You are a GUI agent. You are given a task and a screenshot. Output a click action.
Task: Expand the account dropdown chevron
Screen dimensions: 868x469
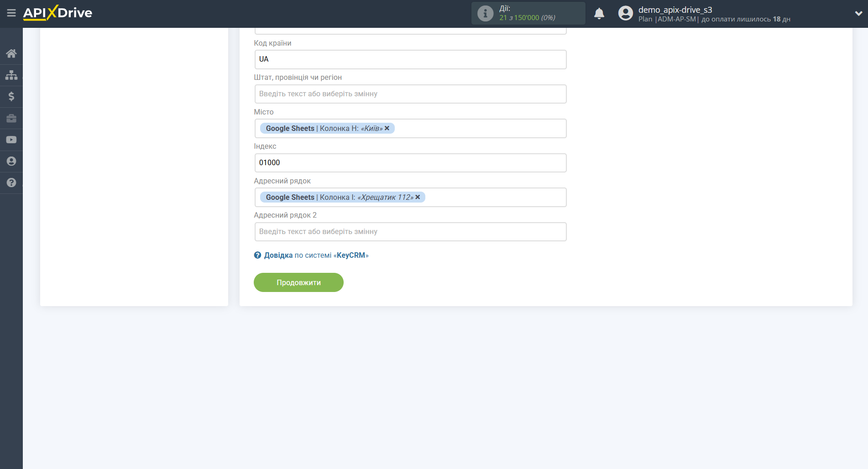point(858,13)
